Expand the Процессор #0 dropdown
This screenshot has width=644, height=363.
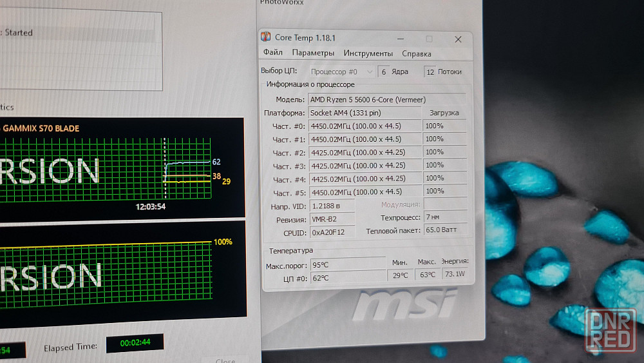click(x=341, y=72)
